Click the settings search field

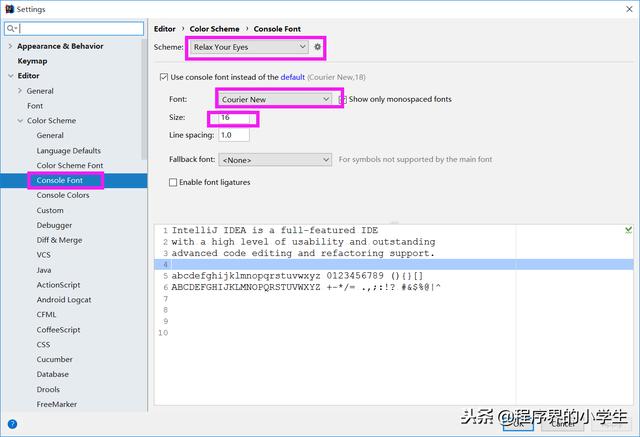point(74,29)
